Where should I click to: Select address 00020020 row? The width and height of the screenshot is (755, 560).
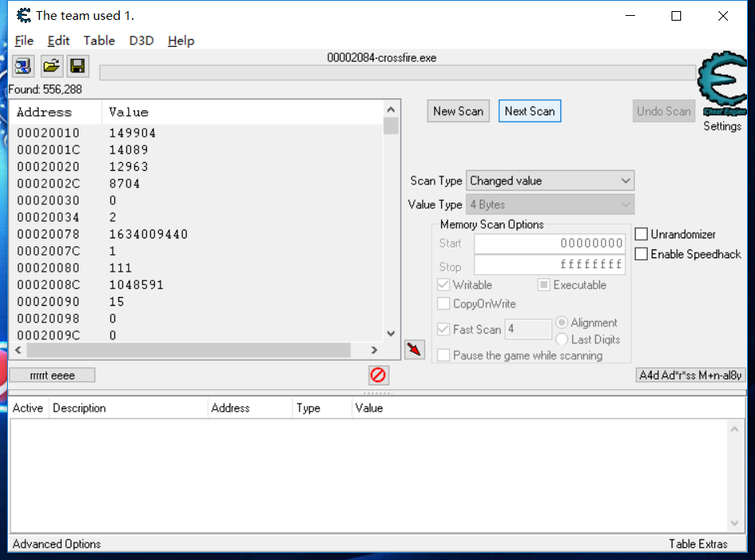(x=196, y=167)
